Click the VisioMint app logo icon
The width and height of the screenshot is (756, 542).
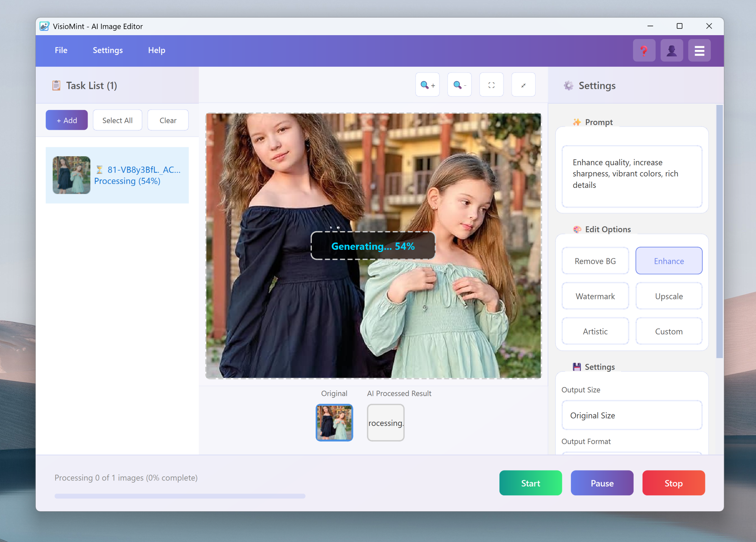coord(44,26)
